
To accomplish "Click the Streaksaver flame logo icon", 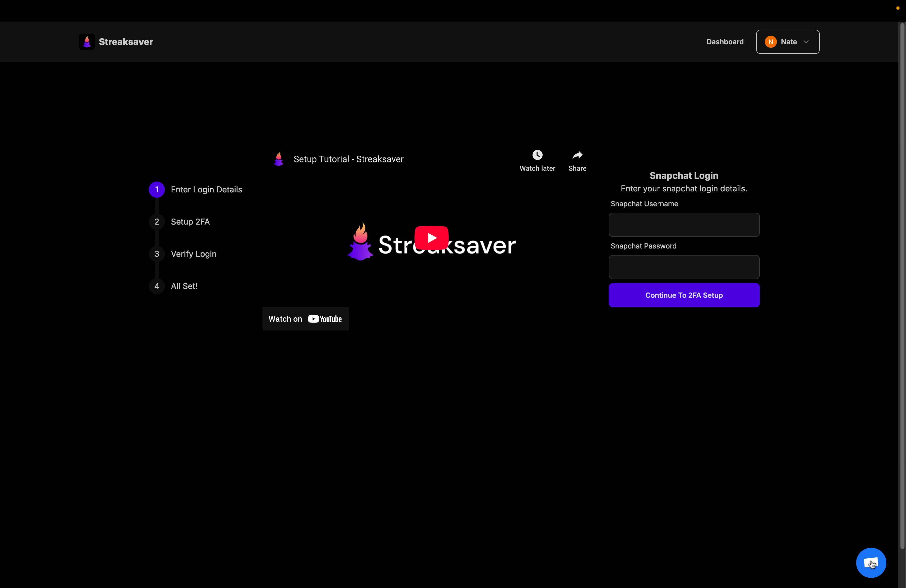I will 87,42.
